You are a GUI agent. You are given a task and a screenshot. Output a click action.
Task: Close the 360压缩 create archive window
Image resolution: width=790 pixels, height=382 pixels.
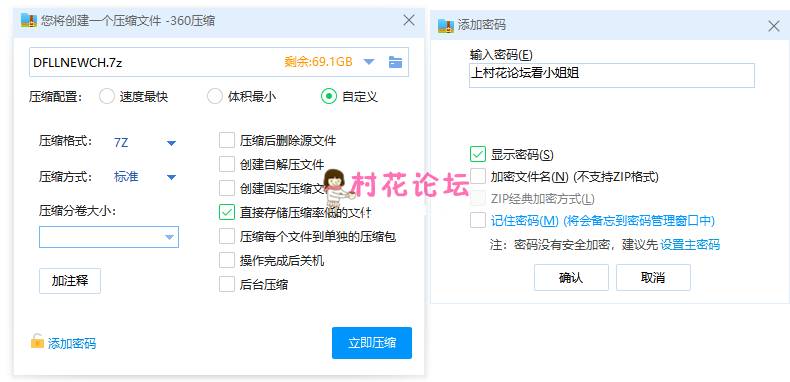click(409, 20)
